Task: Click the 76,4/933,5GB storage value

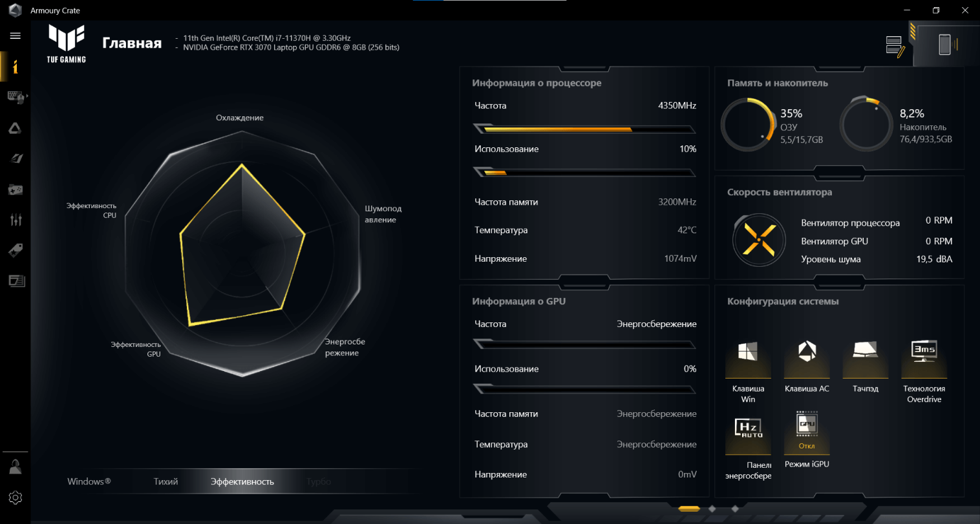Action: [926, 139]
